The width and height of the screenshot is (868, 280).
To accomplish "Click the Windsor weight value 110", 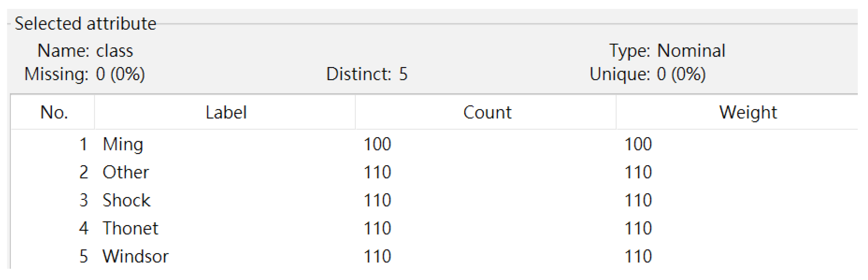I will tap(639, 257).
